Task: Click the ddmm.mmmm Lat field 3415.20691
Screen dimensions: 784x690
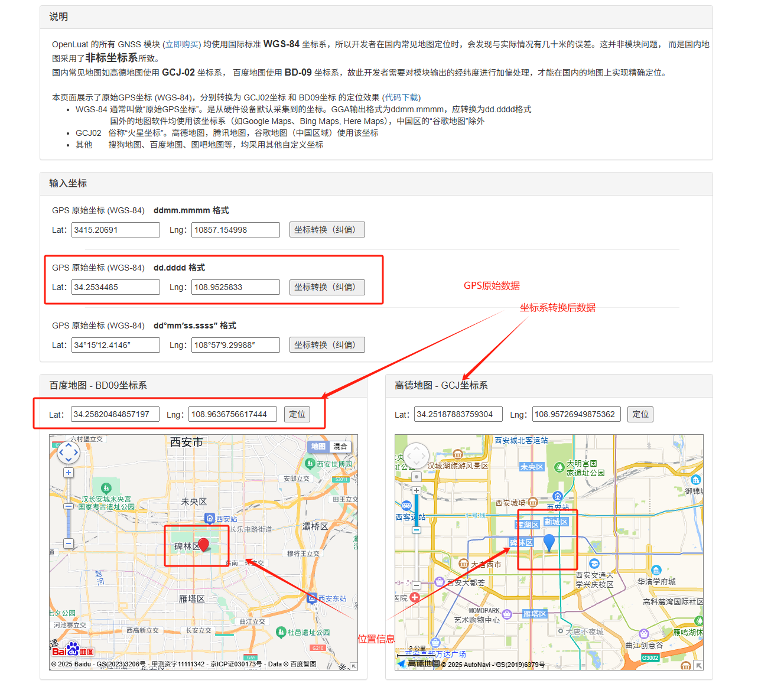Action: 116,230
